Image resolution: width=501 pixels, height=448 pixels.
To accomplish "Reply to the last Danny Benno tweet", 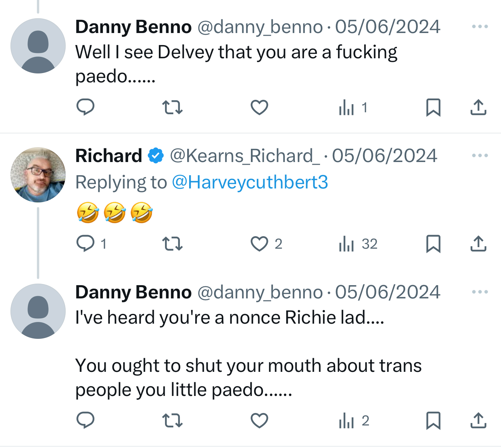I will (x=85, y=420).
